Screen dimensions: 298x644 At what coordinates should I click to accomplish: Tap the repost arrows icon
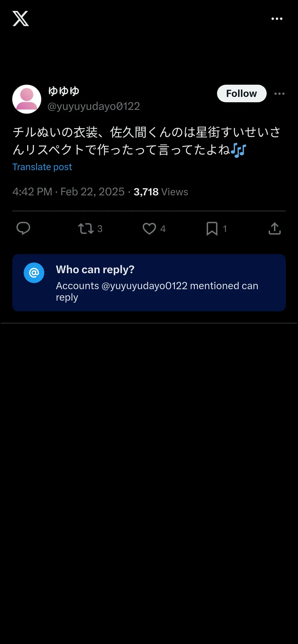coord(86,228)
